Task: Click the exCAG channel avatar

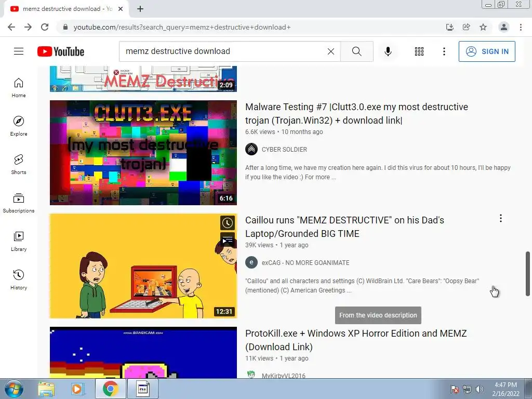Action: (251, 262)
